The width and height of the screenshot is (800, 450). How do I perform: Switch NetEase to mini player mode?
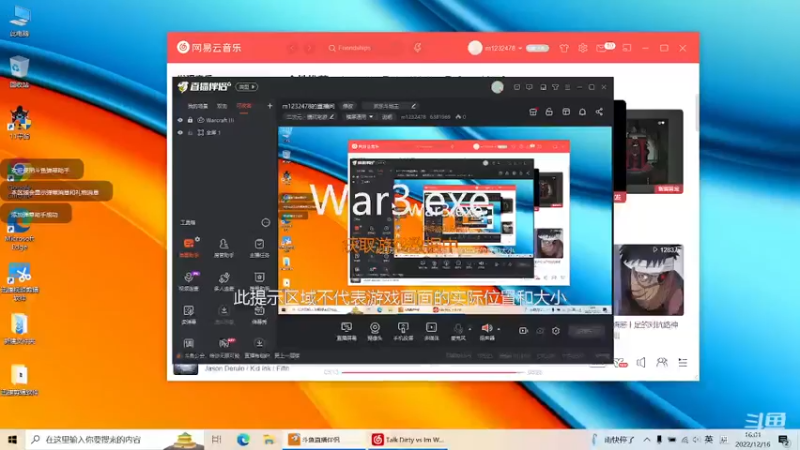[627, 48]
